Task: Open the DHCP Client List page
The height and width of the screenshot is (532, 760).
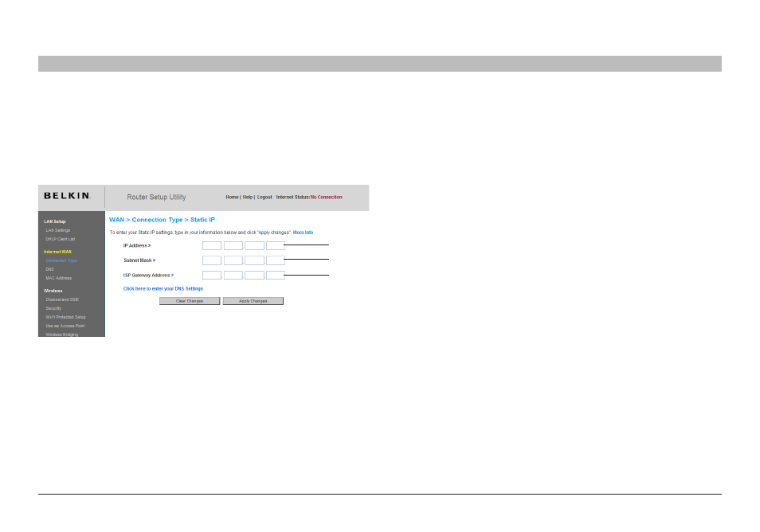Action: click(x=60, y=239)
